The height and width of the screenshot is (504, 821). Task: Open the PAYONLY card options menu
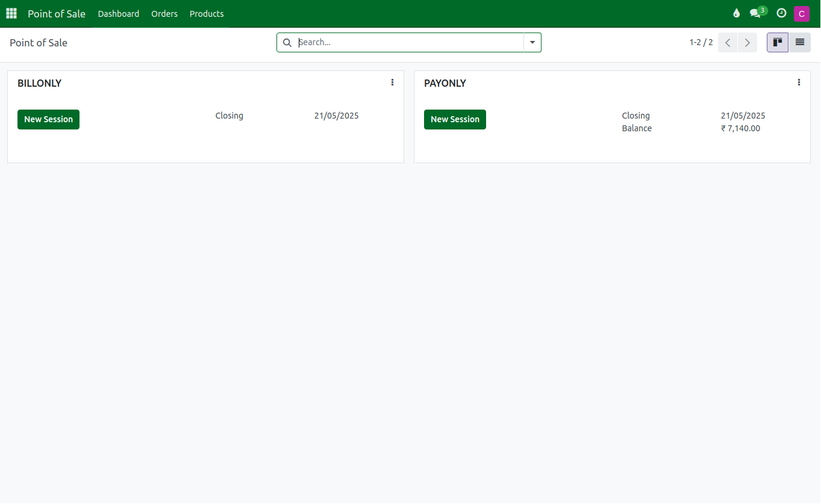click(x=799, y=82)
